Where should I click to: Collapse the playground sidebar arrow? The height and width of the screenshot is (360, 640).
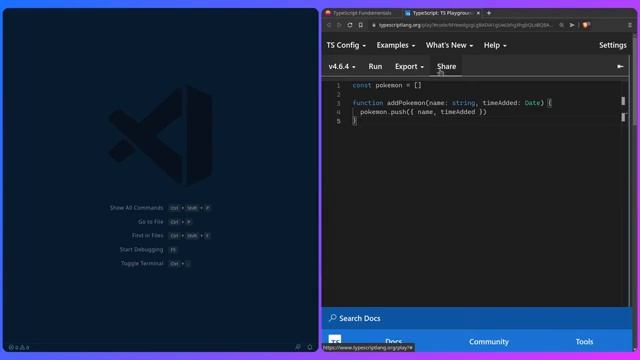[x=620, y=67]
